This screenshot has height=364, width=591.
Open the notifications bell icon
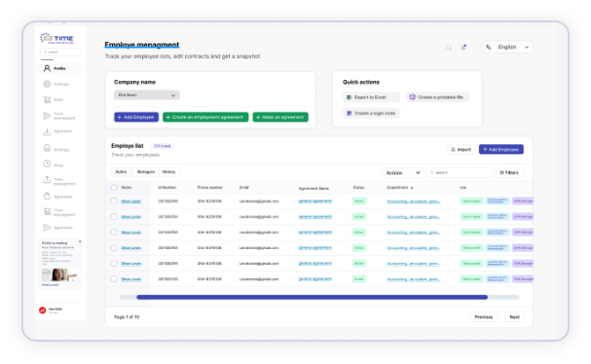[x=463, y=47]
